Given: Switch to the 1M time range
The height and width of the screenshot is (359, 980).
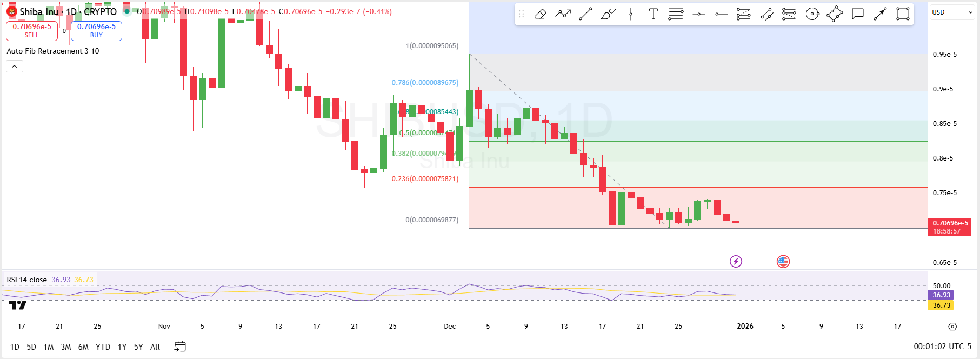Looking at the screenshot, I should pyautogui.click(x=49, y=347).
